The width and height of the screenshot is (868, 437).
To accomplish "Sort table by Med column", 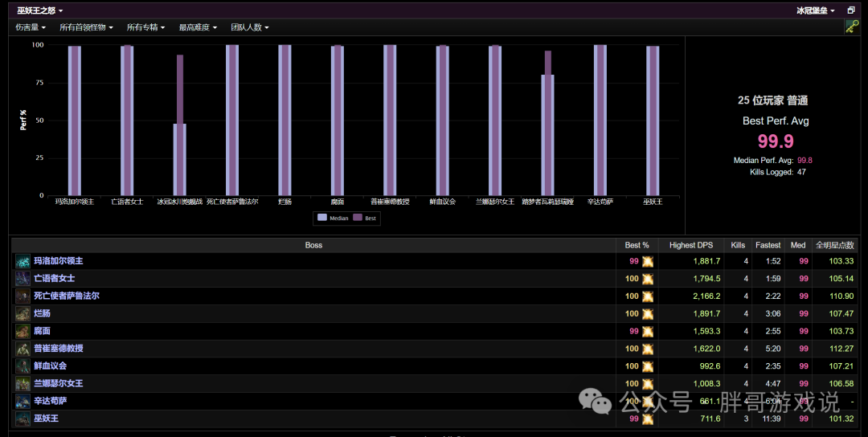I will [798, 245].
